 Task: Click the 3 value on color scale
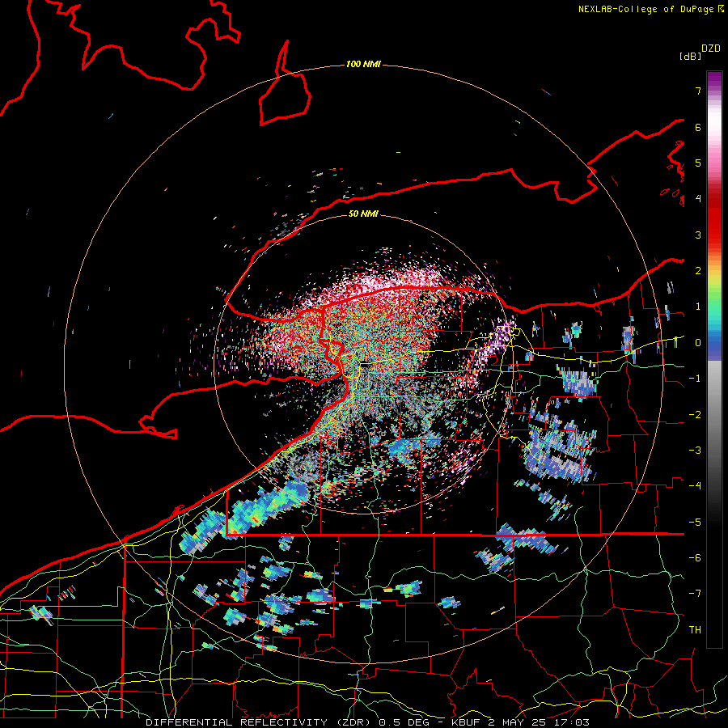(x=698, y=235)
